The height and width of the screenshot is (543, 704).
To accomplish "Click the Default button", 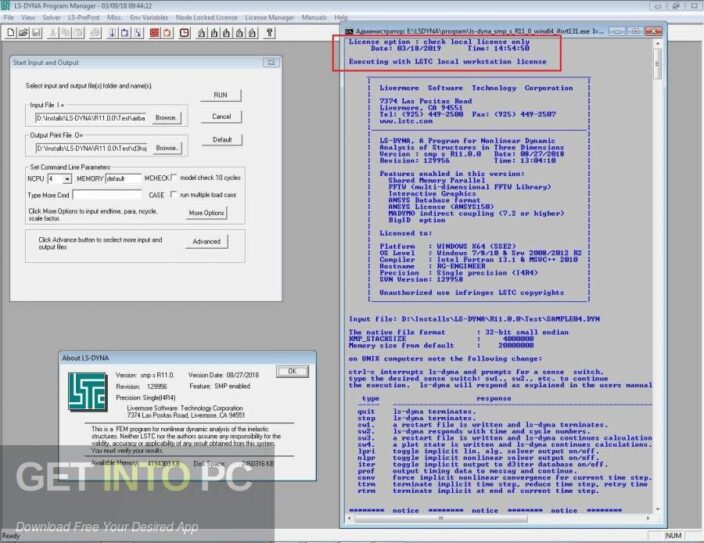I will [222, 140].
